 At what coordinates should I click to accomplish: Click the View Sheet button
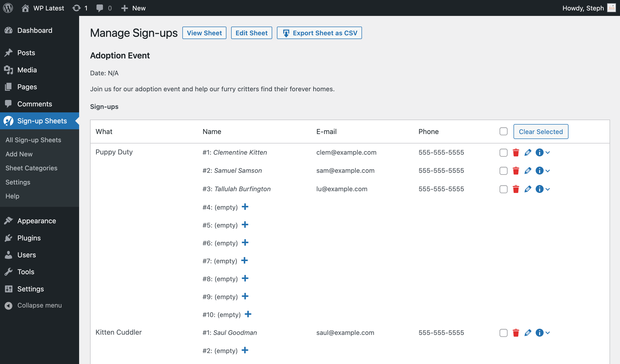[x=204, y=33]
